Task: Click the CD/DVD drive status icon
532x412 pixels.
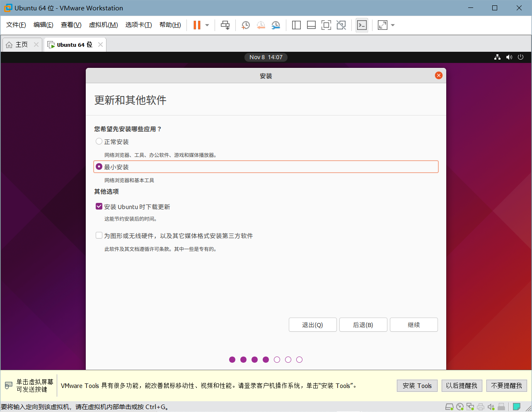Action: point(460,407)
